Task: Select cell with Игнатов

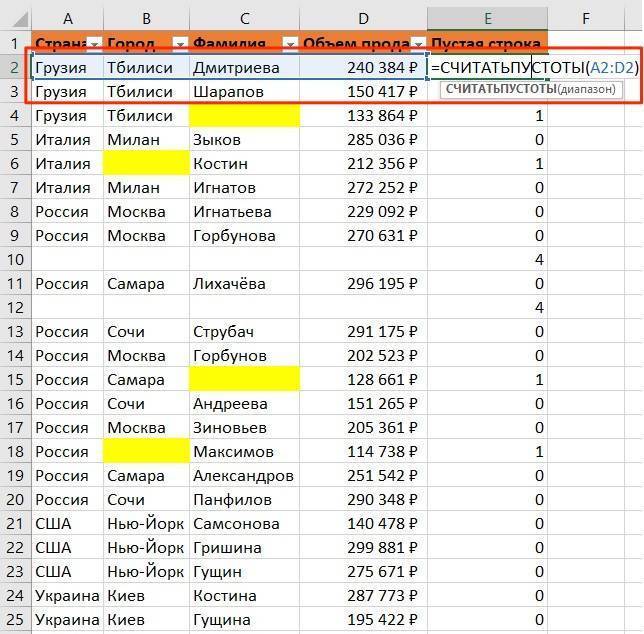Action: [x=244, y=188]
